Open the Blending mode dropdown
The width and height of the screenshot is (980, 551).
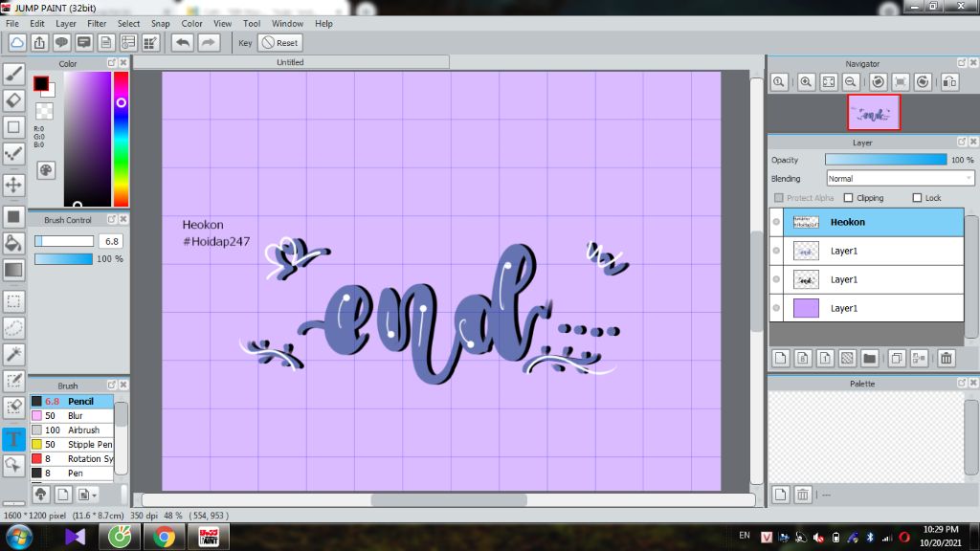pyautogui.click(x=900, y=179)
